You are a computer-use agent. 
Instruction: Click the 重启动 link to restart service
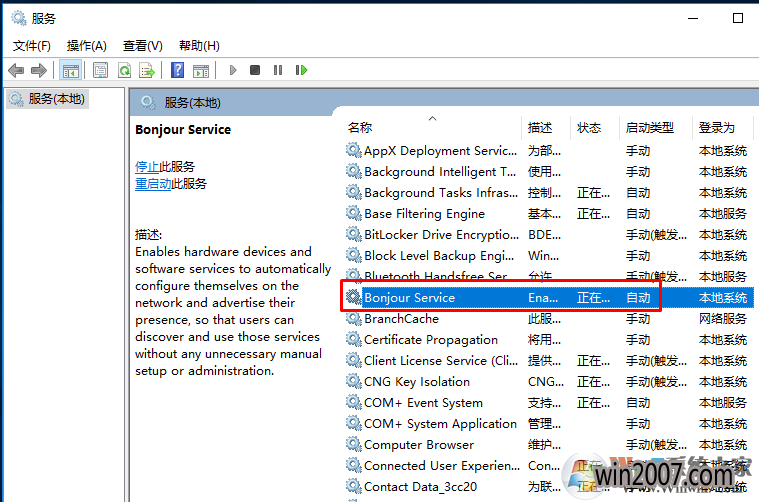click(x=152, y=184)
